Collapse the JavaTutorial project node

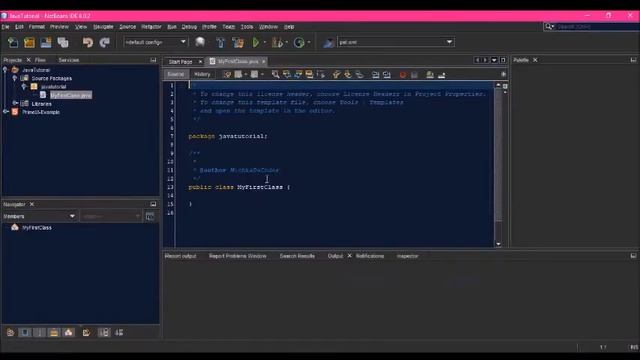pyautogui.click(x=5, y=70)
